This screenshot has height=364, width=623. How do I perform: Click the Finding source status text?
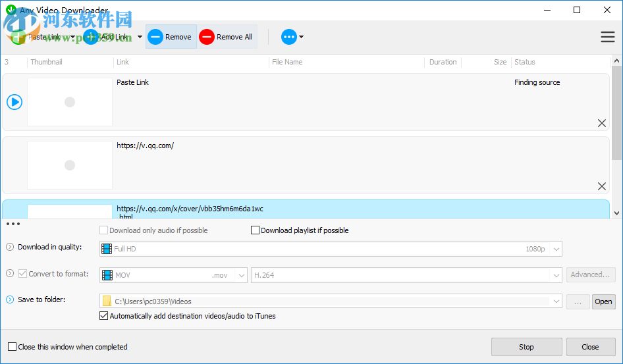[537, 82]
